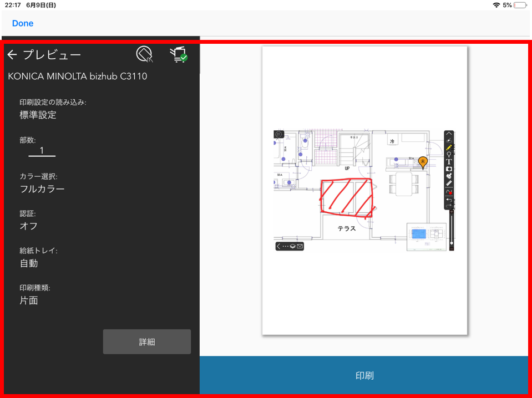Tap the camera icon in the preview toolbar
The width and height of the screenshot is (532, 398).
[449, 169]
